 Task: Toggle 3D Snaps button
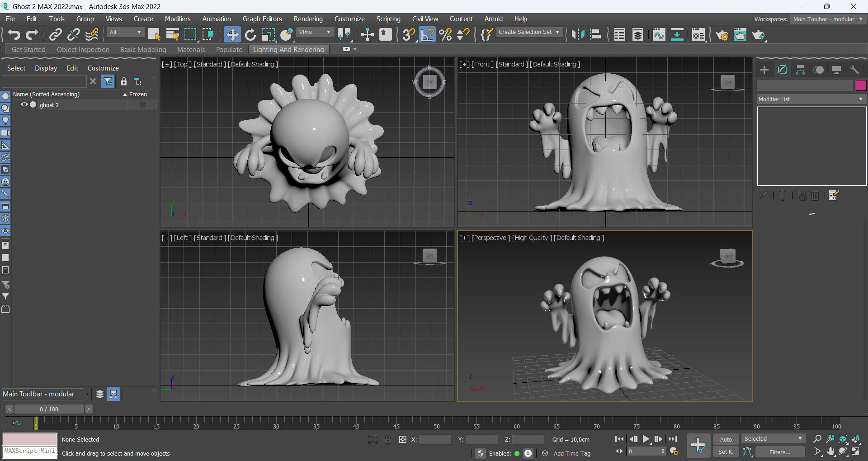coord(409,35)
